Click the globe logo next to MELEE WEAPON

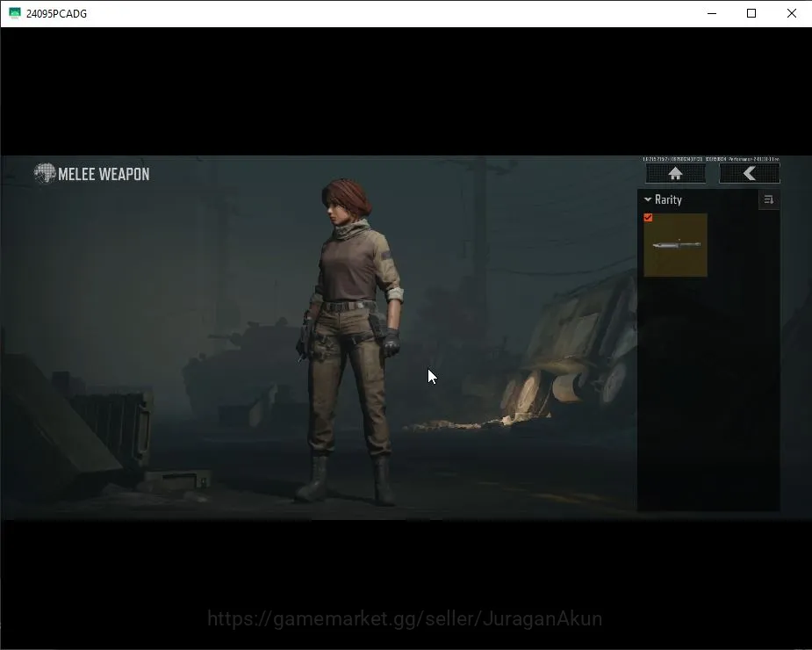click(x=45, y=173)
